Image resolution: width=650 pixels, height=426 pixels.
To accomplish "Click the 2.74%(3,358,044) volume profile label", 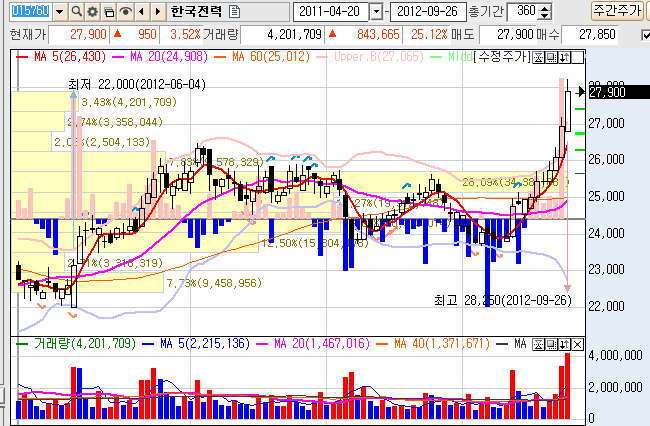I will coord(115,122).
